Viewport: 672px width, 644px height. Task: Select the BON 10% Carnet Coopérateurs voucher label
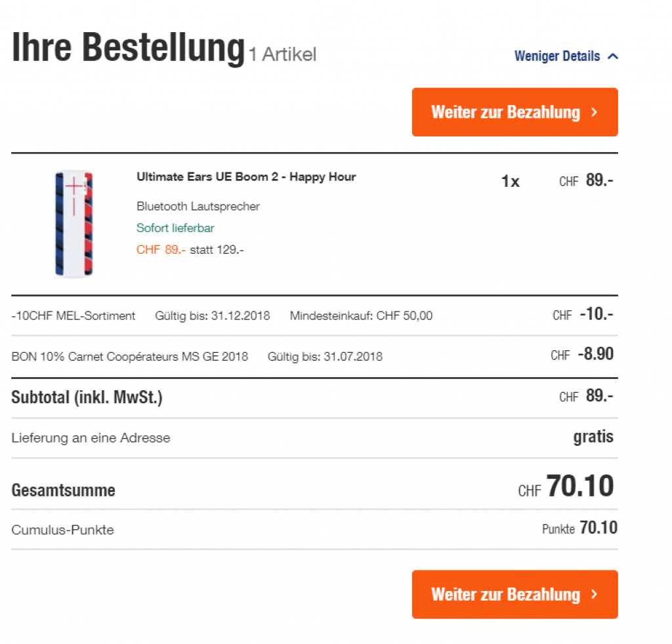coord(130,357)
